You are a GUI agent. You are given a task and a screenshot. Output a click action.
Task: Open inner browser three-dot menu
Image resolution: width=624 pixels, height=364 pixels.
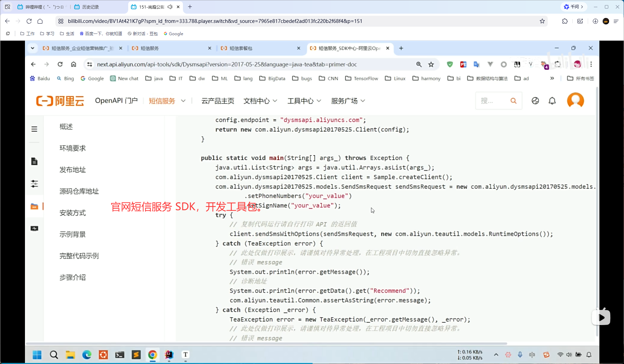pyautogui.click(x=591, y=64)
